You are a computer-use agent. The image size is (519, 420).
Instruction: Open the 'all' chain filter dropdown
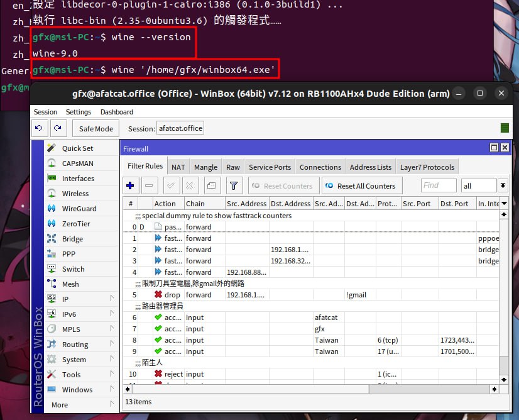click(502, 185)
